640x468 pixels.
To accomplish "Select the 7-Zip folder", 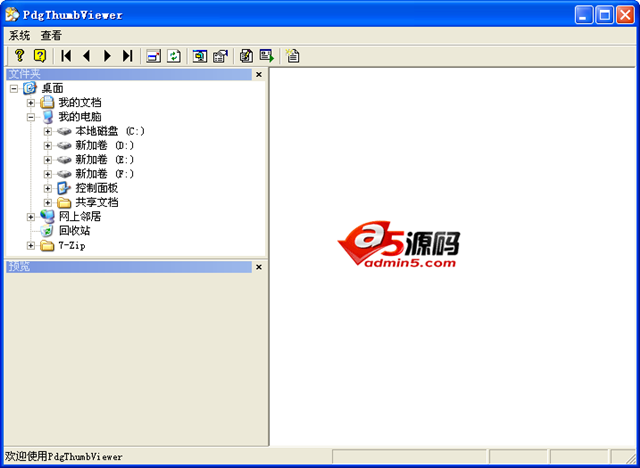I will tap(72, 245).
